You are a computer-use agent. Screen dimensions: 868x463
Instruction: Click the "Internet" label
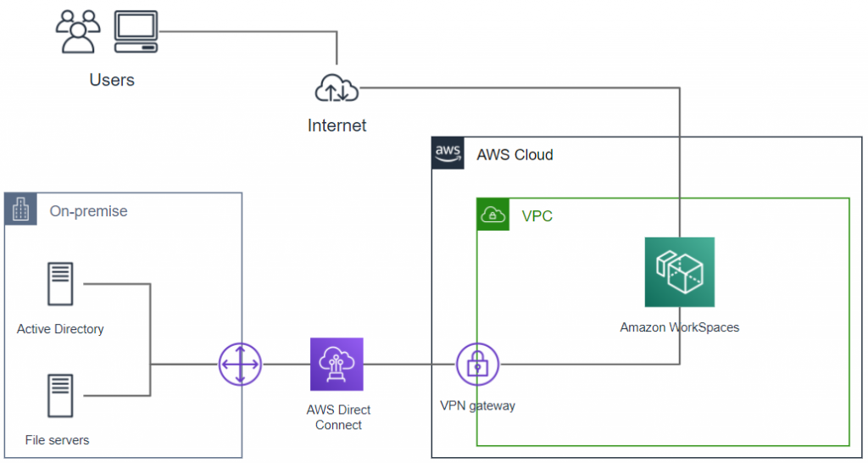[x=337, y=126]
